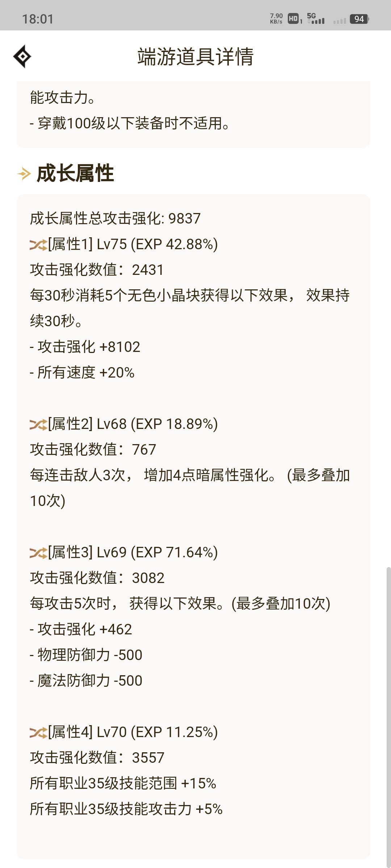Image resolution: width=391 pixels, height=868 pixels.
Task: Tap the battery indicator showing 94
Action: click(360, 19)
